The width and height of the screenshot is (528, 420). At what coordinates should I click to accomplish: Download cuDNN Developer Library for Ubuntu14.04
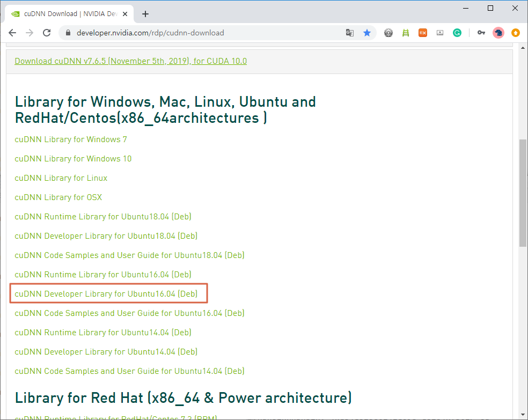(x=106, y=352)
